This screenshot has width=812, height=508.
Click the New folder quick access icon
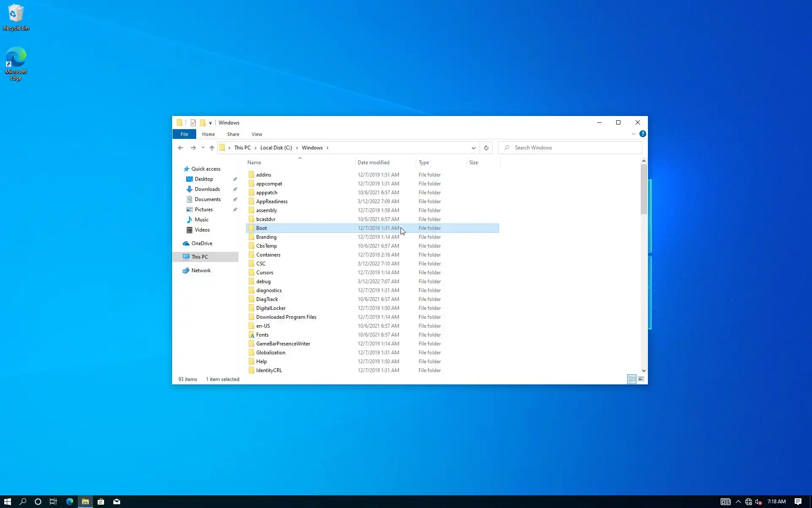pyautogui.click(x=203, y=123)
